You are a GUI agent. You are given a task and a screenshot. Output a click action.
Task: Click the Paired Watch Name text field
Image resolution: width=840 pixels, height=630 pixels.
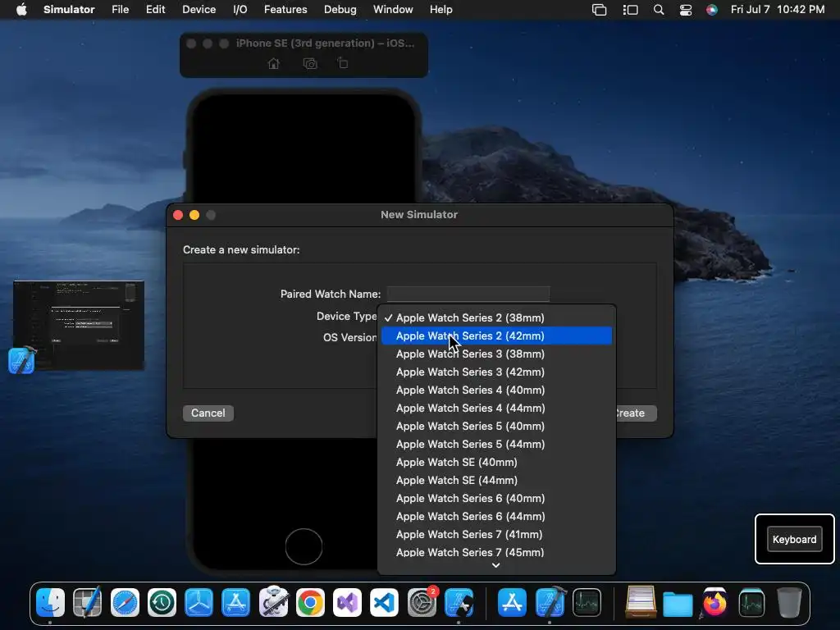tap(468, 294)
